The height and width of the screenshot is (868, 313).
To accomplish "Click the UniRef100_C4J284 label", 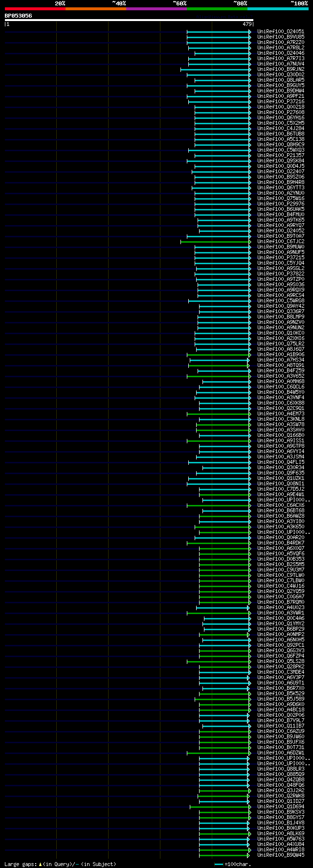I will (281, 128).
